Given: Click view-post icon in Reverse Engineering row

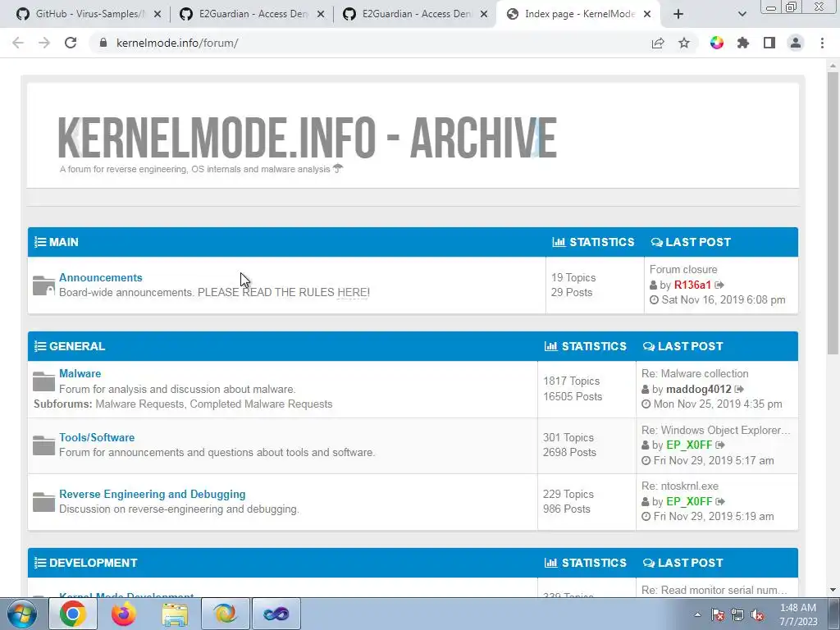Looking at the screenshot, I should [720, 501].
